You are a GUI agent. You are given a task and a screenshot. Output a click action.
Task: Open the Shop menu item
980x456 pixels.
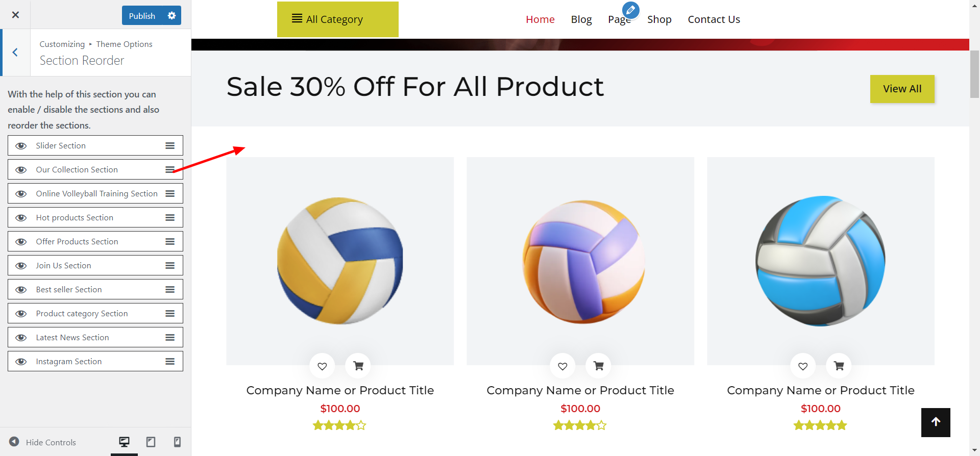click(659, 19)
